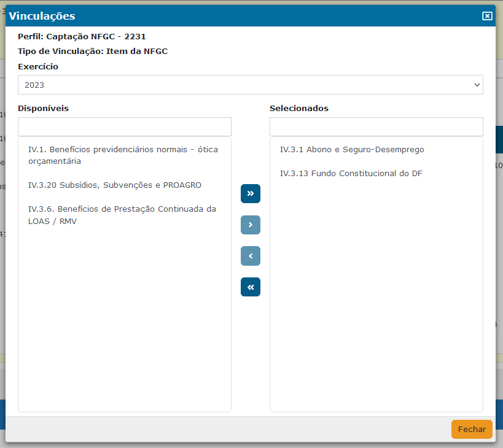Screen dimensions: 503x448
Task: Select IV.3.13 Fundo Constitucional do DF
Action: (351, 173)
